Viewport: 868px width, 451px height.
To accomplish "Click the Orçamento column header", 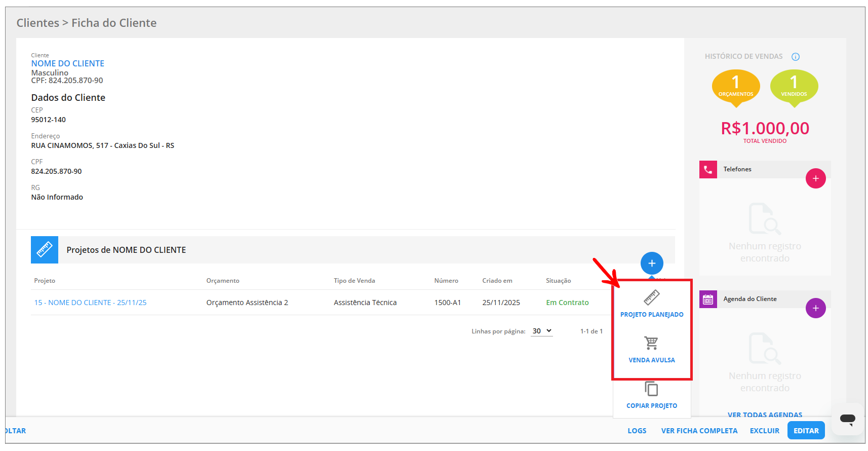I will (223, 281).
